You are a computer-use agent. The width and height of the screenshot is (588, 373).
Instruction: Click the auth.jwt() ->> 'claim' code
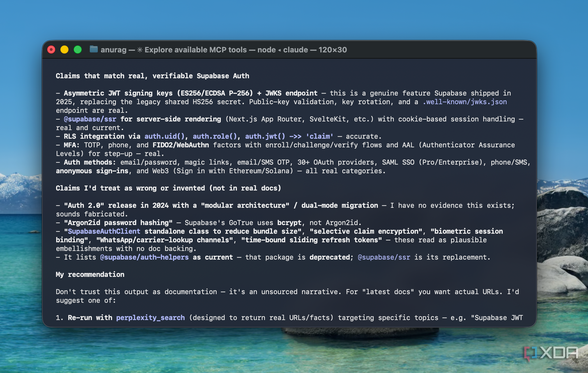click(289, 136)
